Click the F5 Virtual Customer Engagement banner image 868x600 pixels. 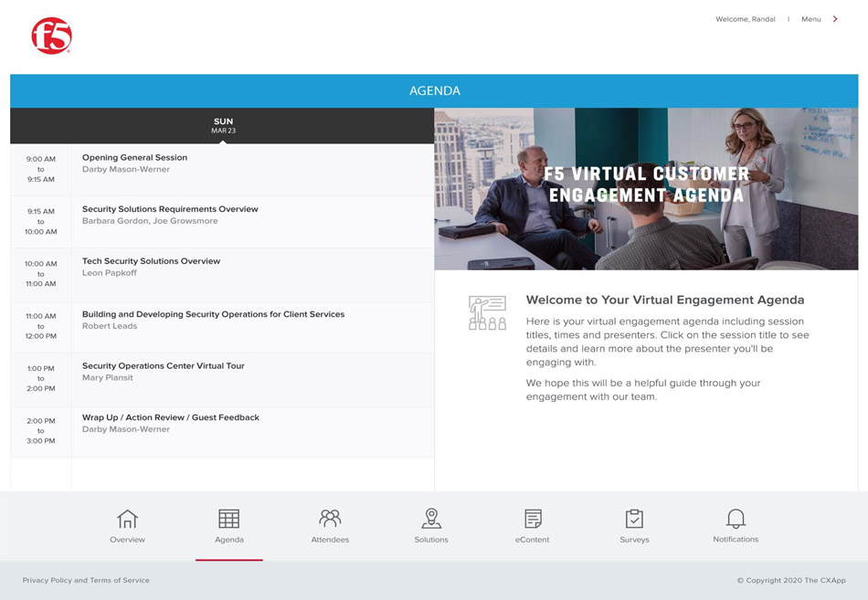tap(646, 189)
